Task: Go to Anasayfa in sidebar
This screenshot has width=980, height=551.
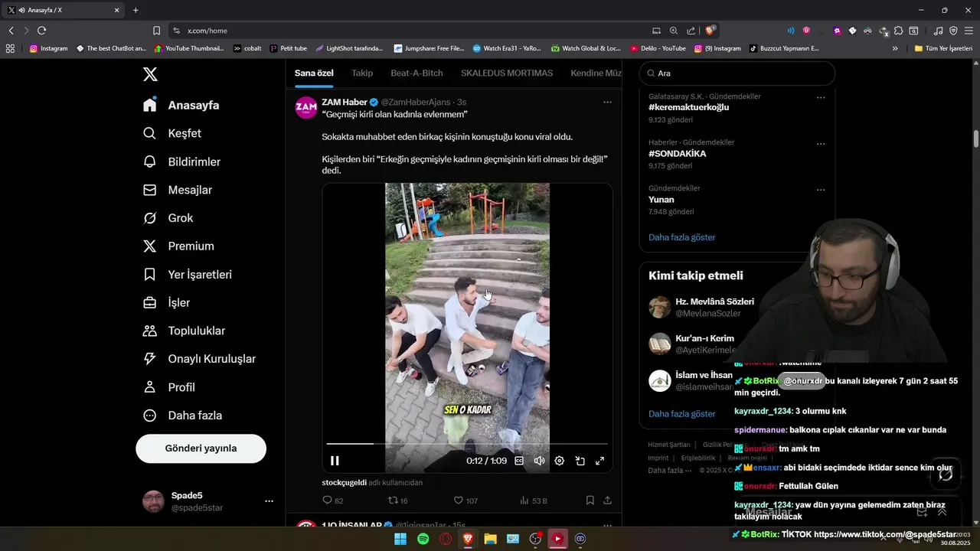Action: coord(181,105)
